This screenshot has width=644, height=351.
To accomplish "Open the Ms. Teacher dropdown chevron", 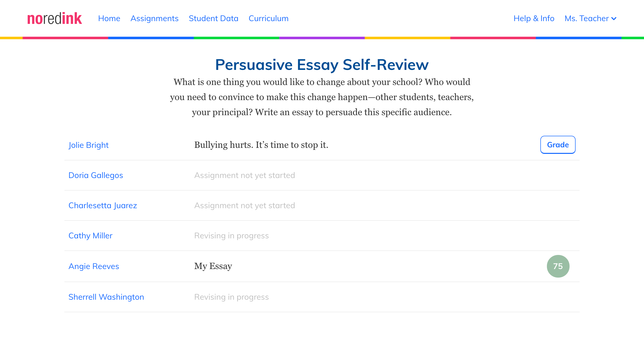I will point(614,19).
